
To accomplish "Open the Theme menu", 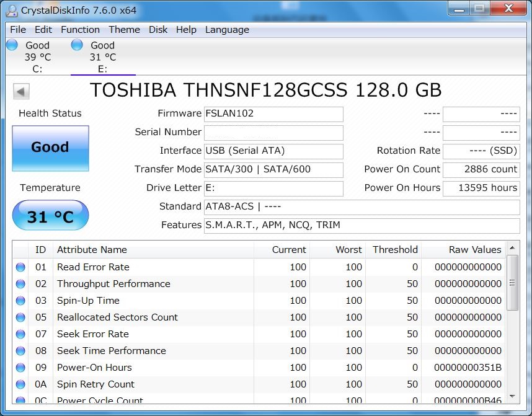I will coord(125,30).
